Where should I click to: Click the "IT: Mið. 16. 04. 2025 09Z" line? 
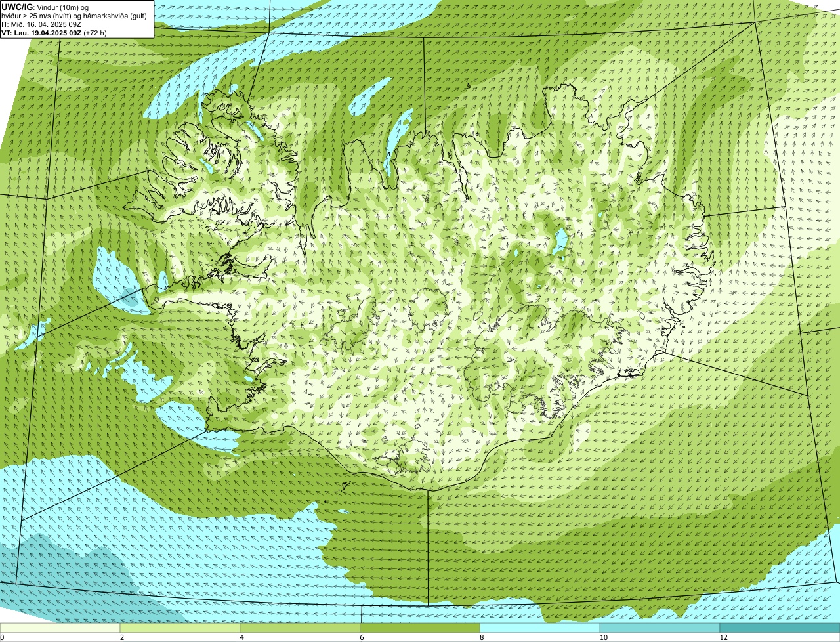click(41, 24)
